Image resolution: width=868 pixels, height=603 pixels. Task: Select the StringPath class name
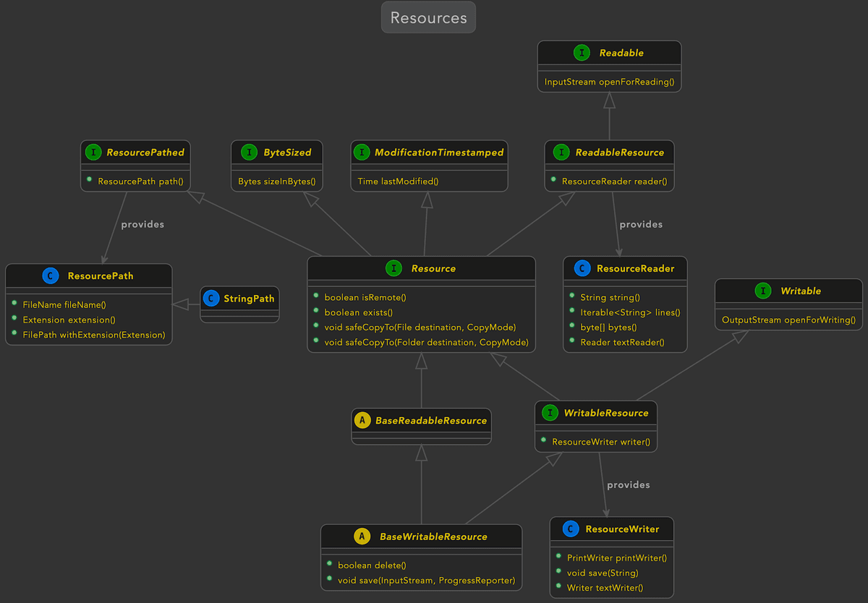249,299
